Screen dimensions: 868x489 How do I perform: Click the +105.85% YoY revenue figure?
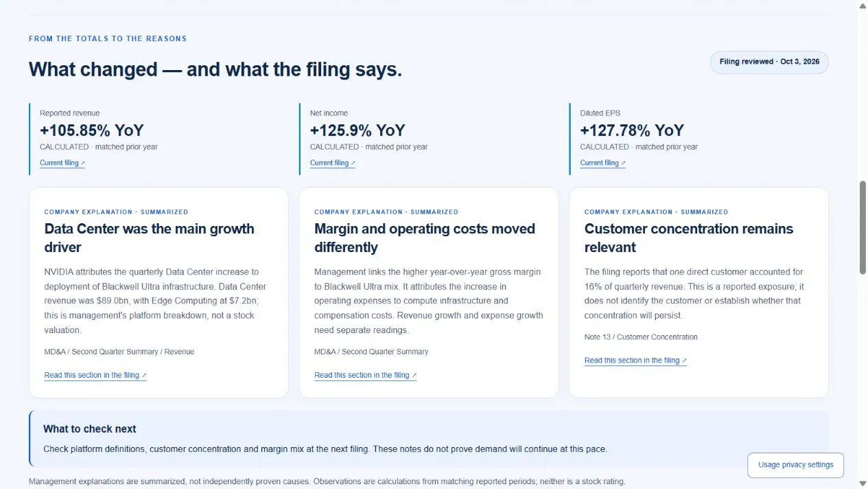(x=92, y=130)
